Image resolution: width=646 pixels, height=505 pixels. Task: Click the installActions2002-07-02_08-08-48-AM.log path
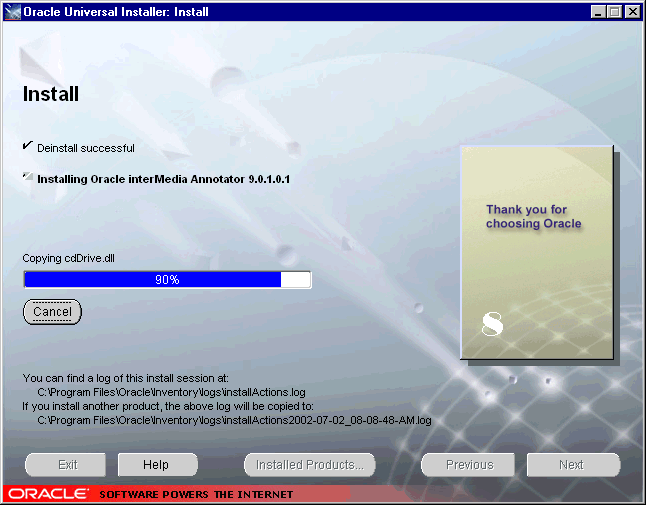(x=234, y=420)
